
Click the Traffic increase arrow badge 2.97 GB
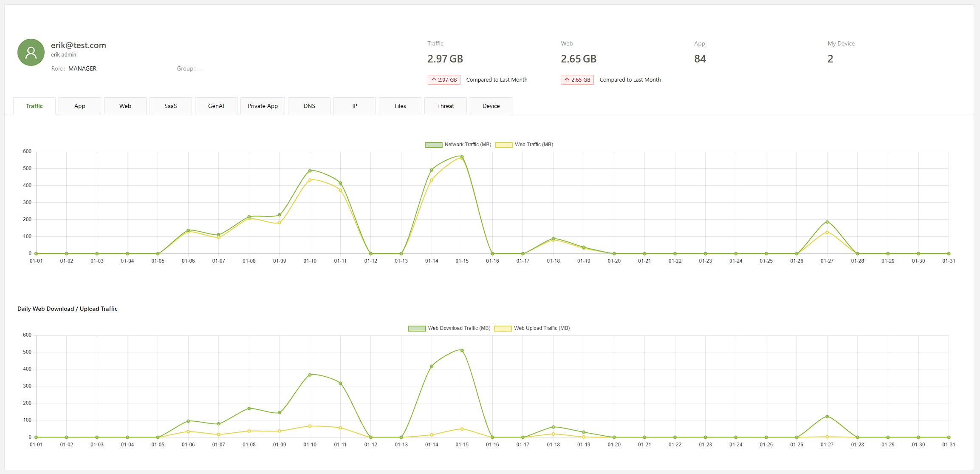[x=444, y=80]
